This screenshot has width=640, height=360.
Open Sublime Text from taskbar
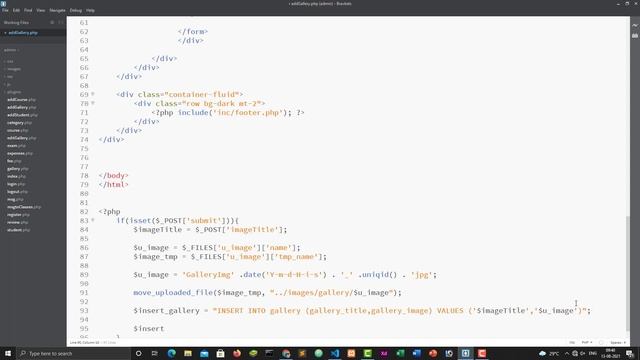pos(302,353)
